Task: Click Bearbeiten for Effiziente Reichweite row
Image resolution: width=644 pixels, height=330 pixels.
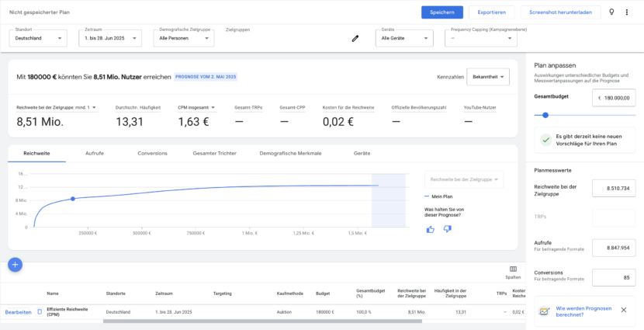Action: pos(18,312)
